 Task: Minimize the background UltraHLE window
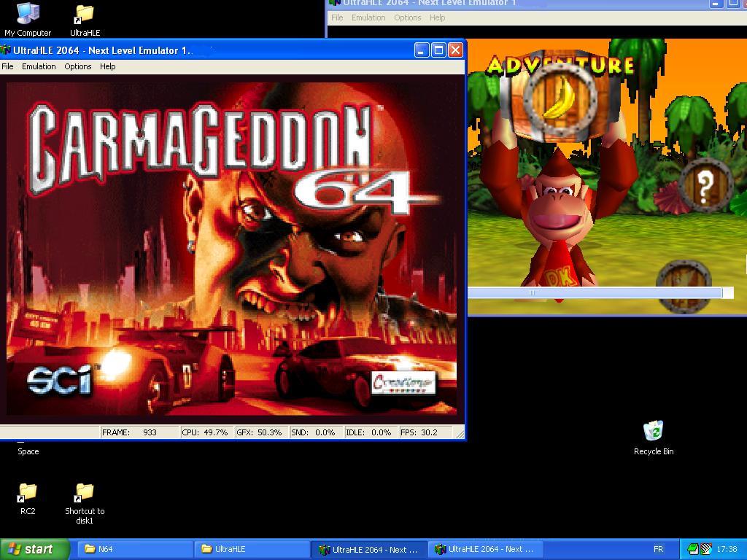pos(716,4)
